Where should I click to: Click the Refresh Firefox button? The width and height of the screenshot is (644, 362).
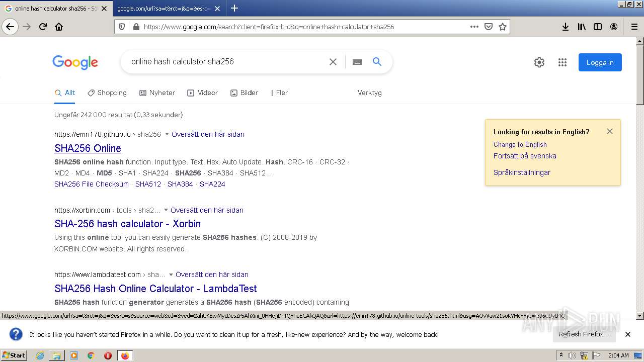584,334
